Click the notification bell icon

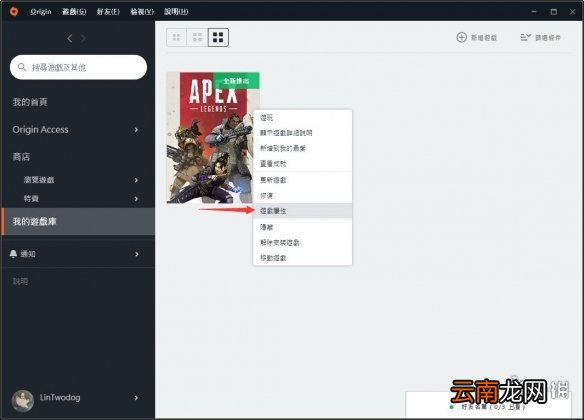[x=13, y=254]
